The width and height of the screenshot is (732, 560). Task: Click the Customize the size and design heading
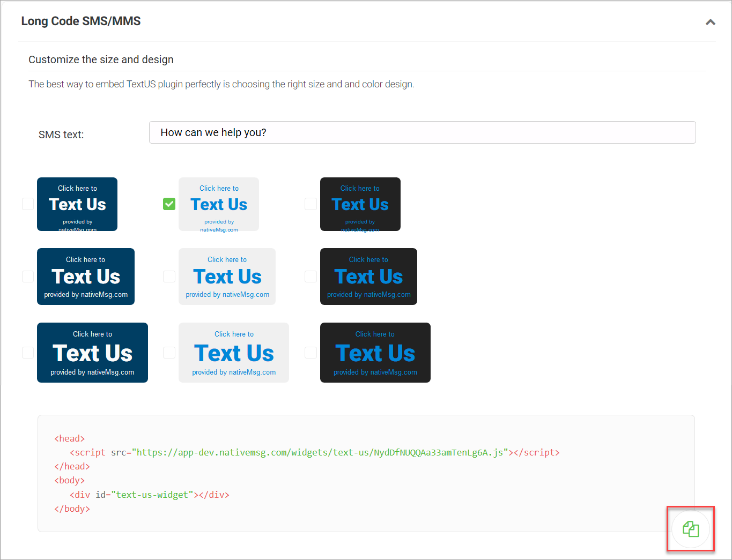coord(101,59)
